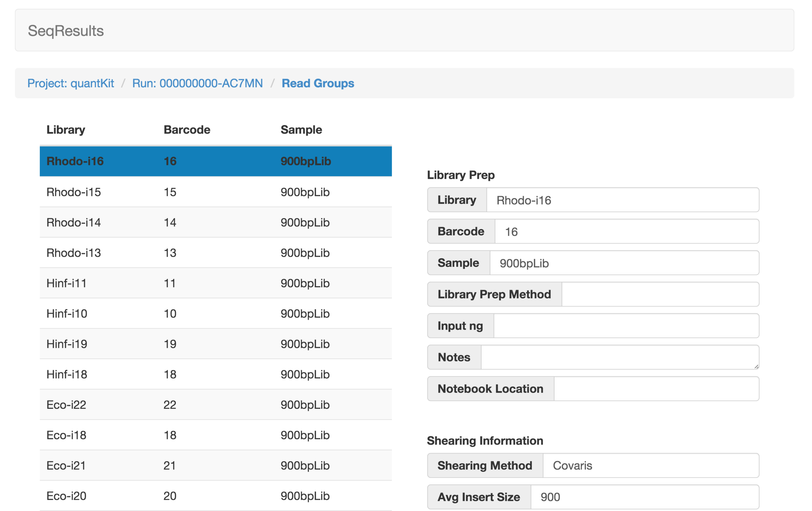Image resolution: width=812 pixels, height=511 pixels.
Task: Select the Rhodo-i14 library row
Action: (215, 223)
